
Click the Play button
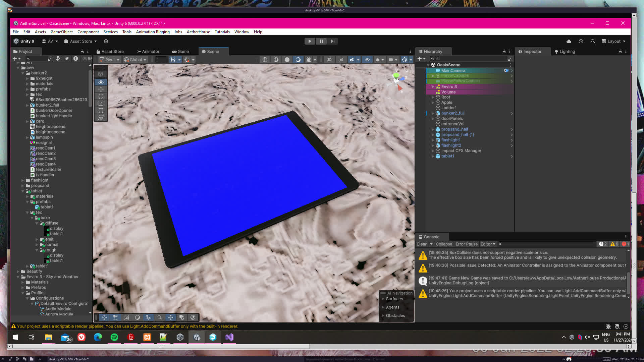pos(310,41)
